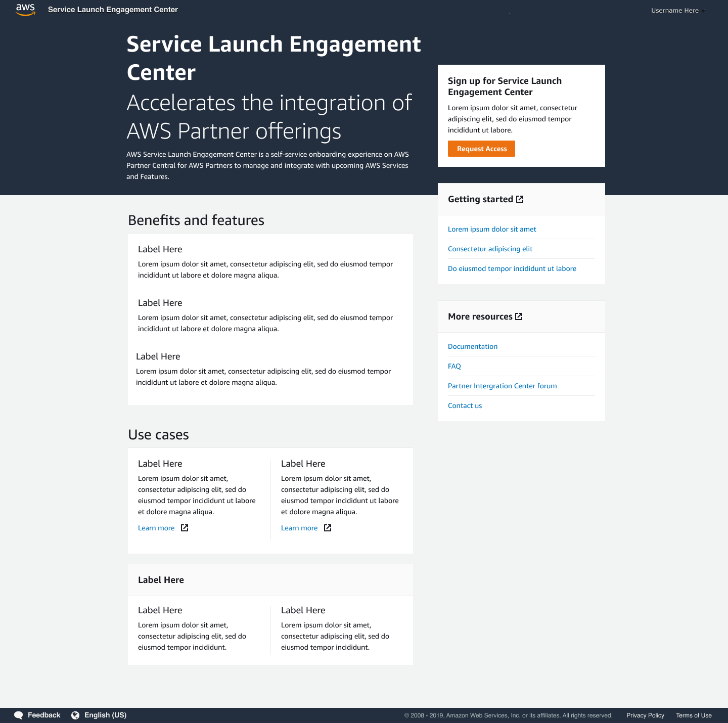Viewport: 728px width, 723px height.
Task: Open Consectetur adipiscing elit link
Action: coord(490,249)
